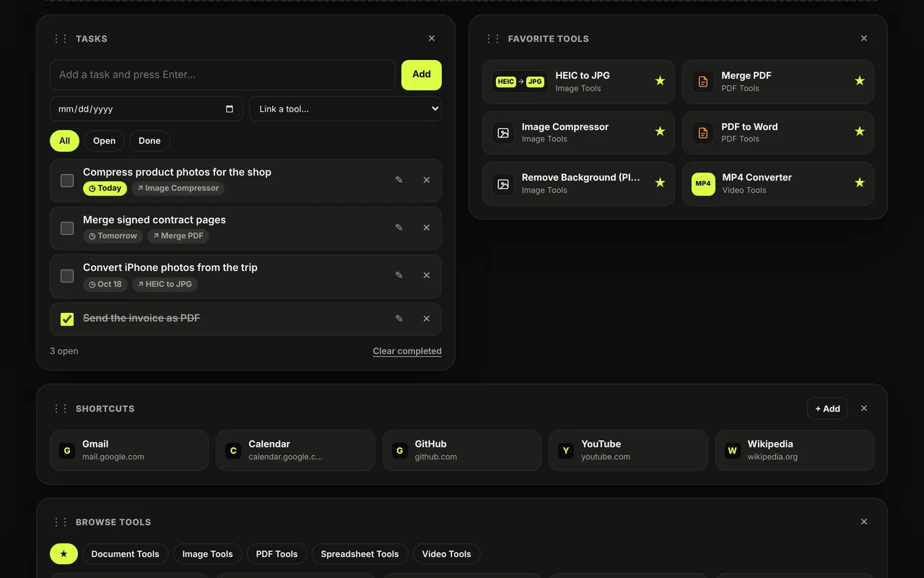Open the Calendar shortcut
The image size is (924, 578).
tap(295, 451)
